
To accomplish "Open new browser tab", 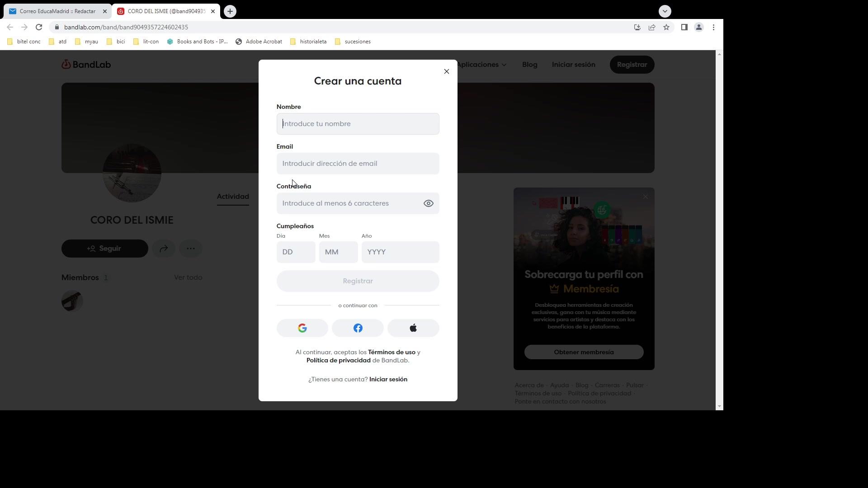I will pos(230,11).
